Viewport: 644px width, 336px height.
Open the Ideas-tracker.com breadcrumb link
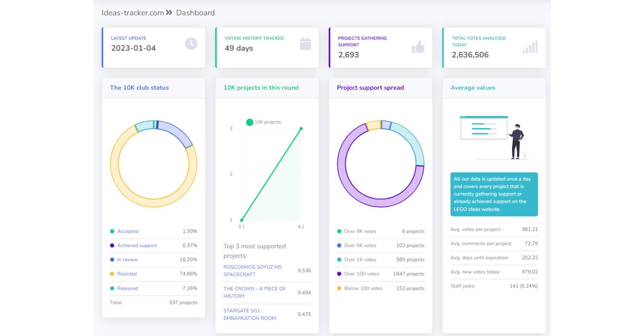(x=132, y=12)
